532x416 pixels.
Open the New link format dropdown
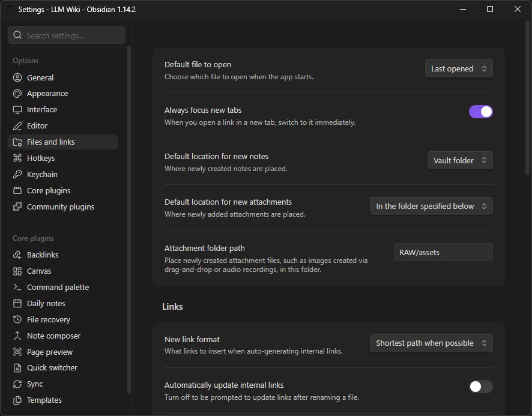431,343
